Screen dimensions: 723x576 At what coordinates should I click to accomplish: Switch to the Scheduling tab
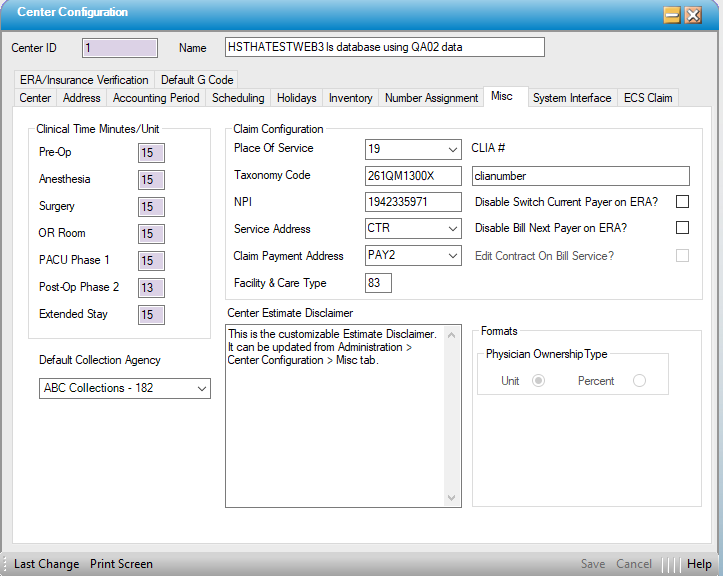coord(238,98)
